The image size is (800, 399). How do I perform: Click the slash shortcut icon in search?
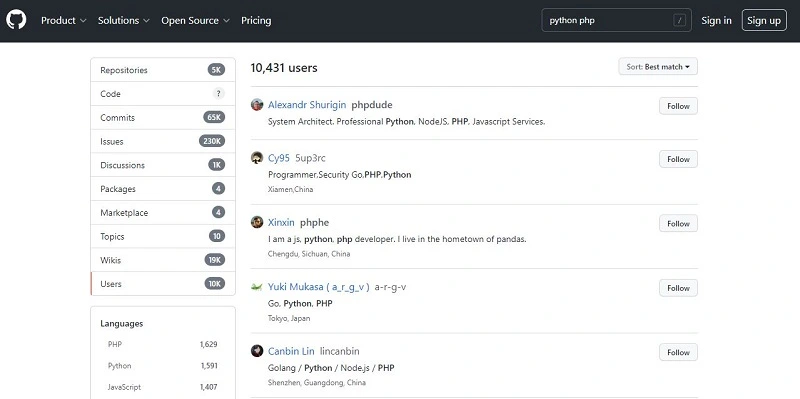(679, 20)
